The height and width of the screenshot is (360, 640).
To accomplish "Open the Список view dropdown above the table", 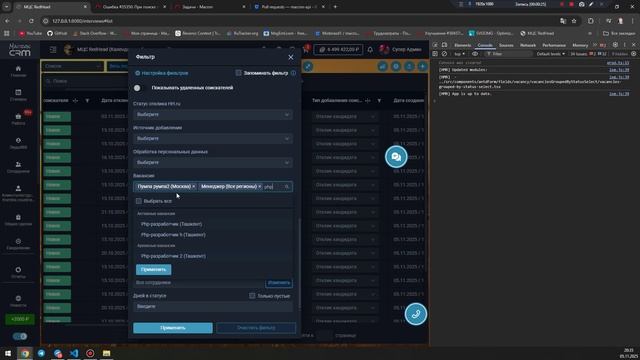I will [x=72, y=66].
